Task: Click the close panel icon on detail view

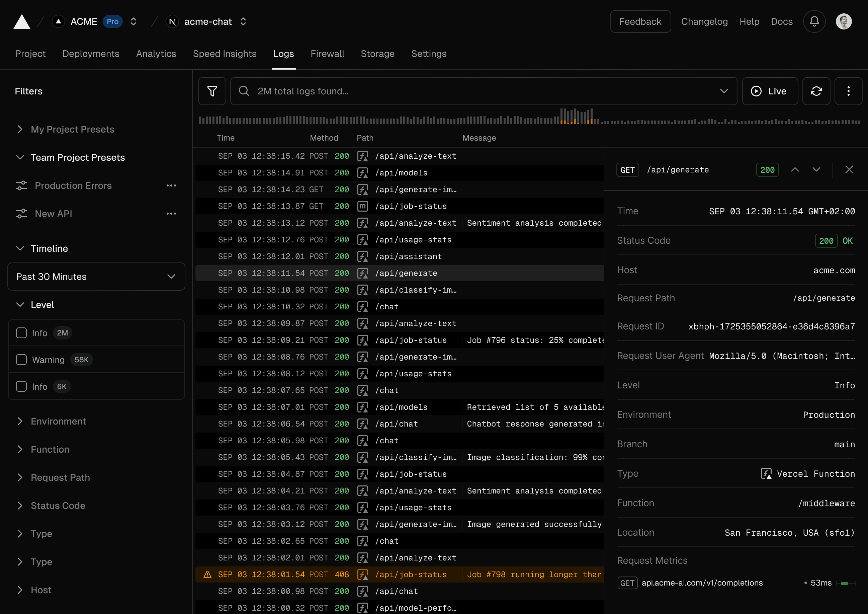Action: [x=849, y=170]
